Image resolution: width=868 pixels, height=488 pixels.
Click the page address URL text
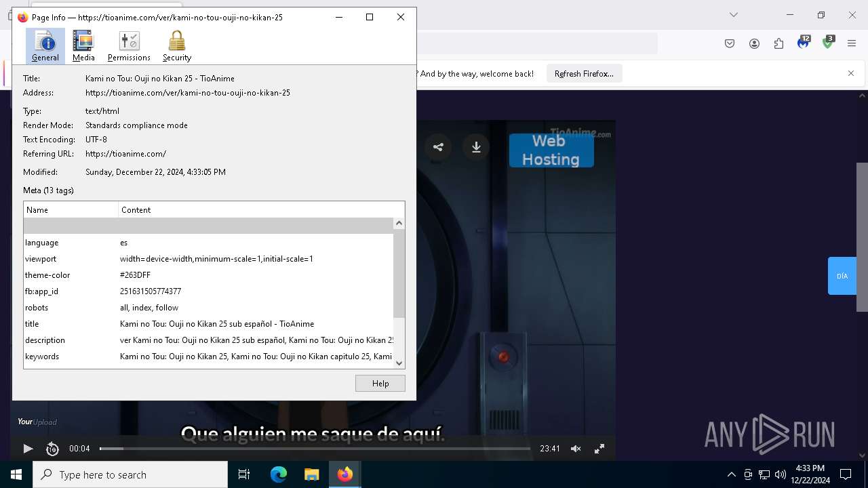[188, 93]
